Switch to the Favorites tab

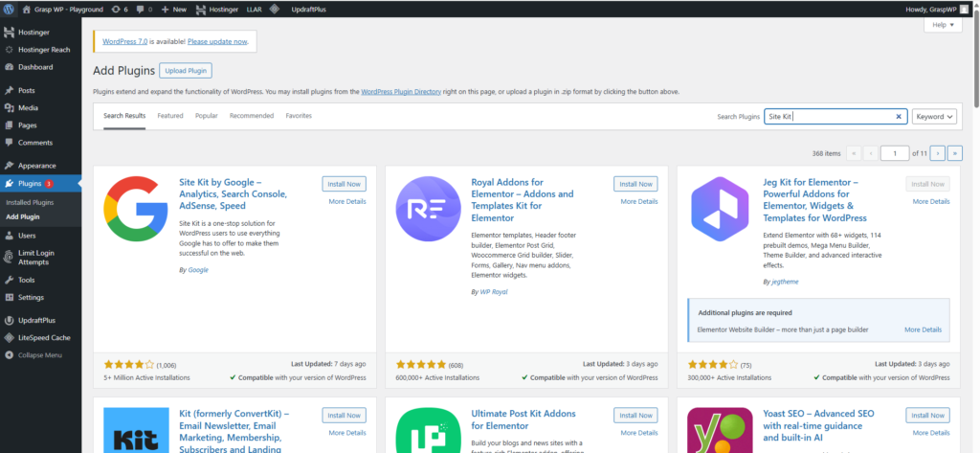[x=299, y=116]
